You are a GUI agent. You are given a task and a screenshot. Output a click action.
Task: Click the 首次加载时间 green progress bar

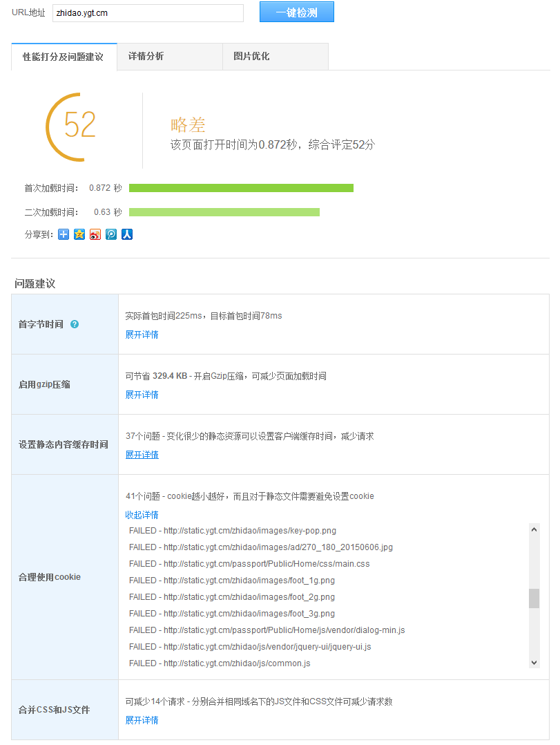pyautogui.click(x=241, y=188)
